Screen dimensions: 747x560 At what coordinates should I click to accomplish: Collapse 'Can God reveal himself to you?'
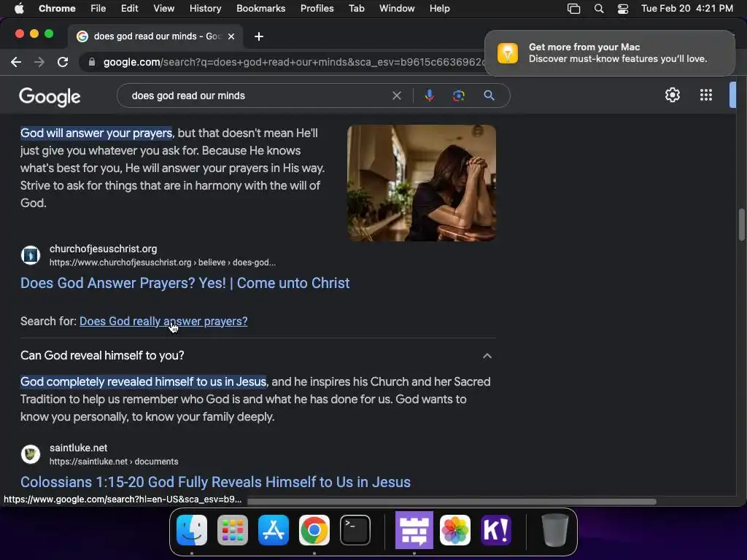(487, 356)
